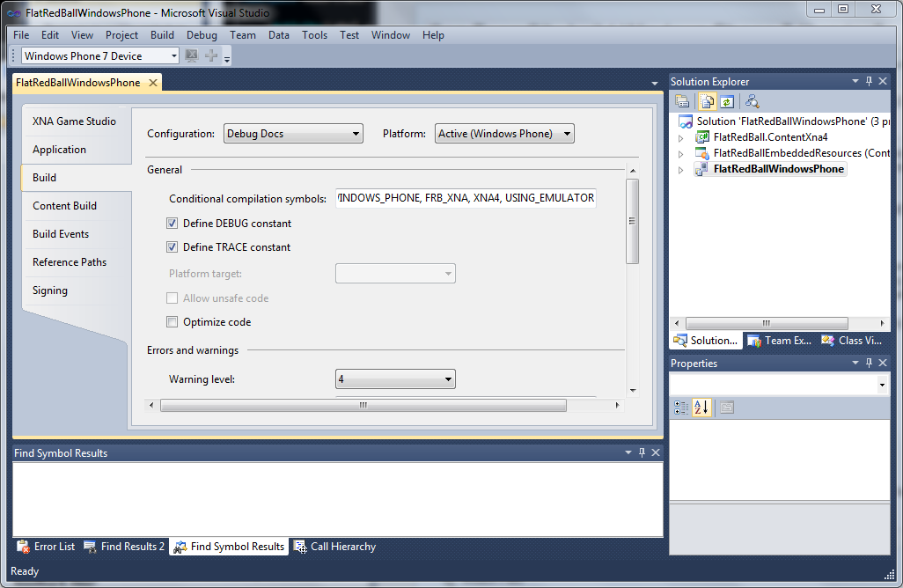Open the Find Results 2 tab
903x588 pixels.
124,547
